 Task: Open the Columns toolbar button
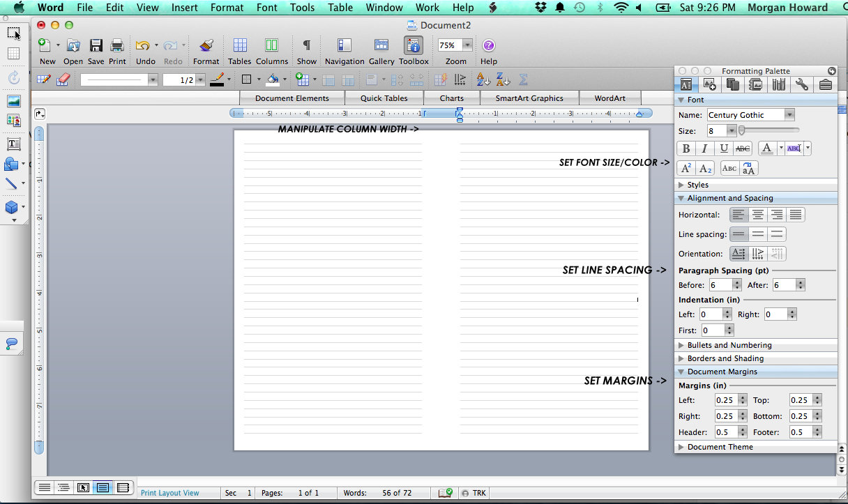tap(271, 45)
